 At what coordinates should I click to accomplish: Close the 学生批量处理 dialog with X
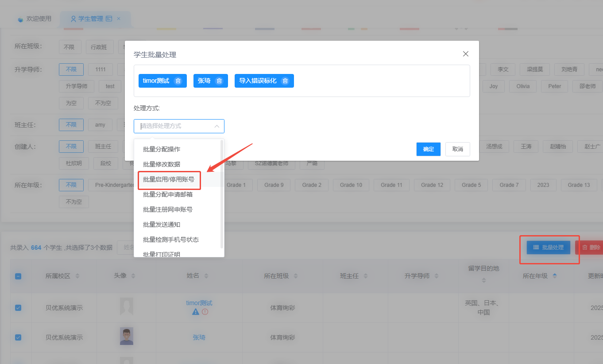pyautogui.click(x=465, y=54)
